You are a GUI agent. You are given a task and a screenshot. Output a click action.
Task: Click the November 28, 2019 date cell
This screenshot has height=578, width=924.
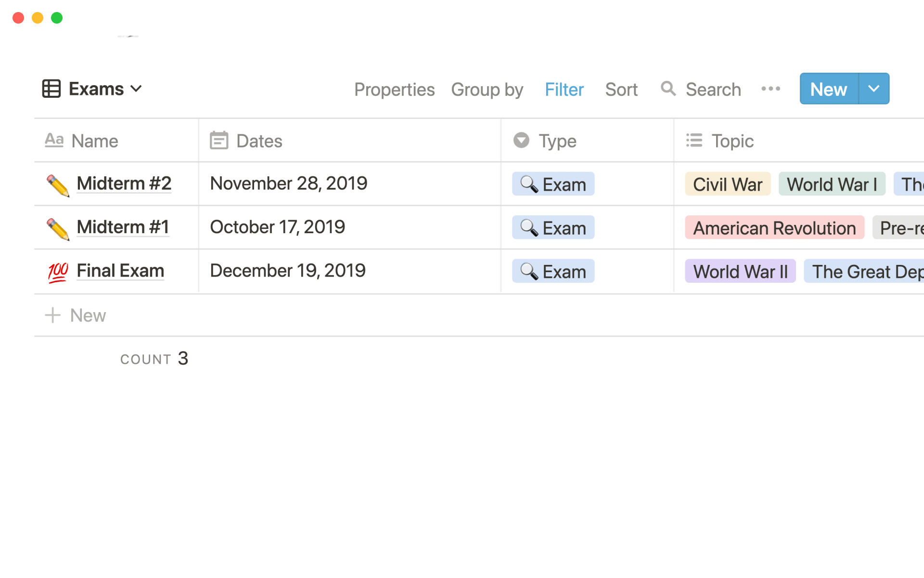coord(289,184)
